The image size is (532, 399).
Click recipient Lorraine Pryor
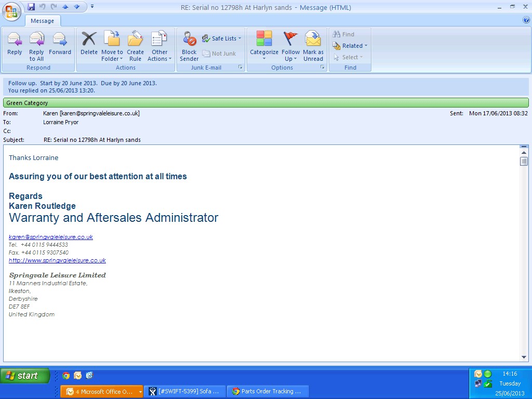point(61,122)
